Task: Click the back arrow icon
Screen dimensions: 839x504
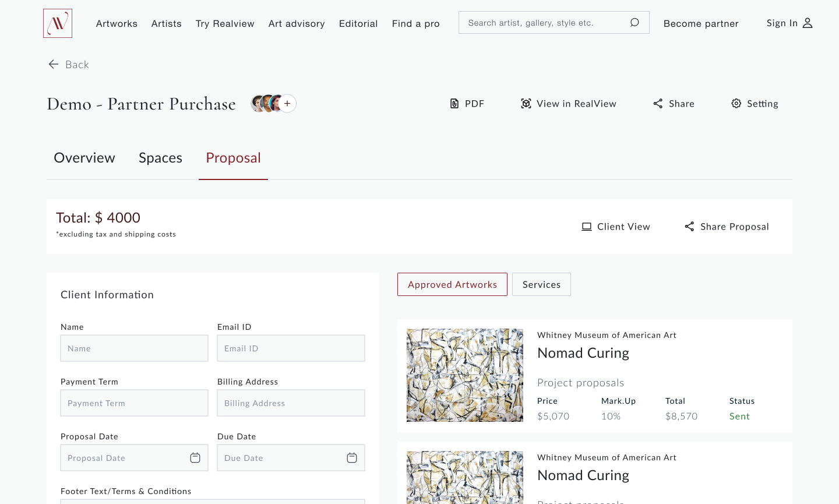Action: click(54, 65)
